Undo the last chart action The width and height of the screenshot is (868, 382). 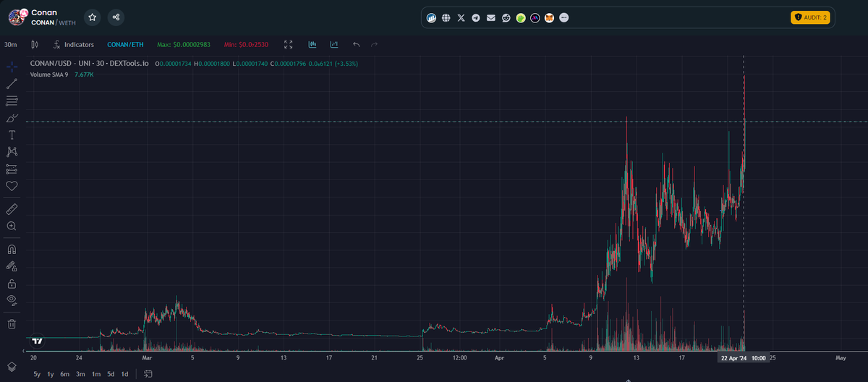tap(356, 45)
